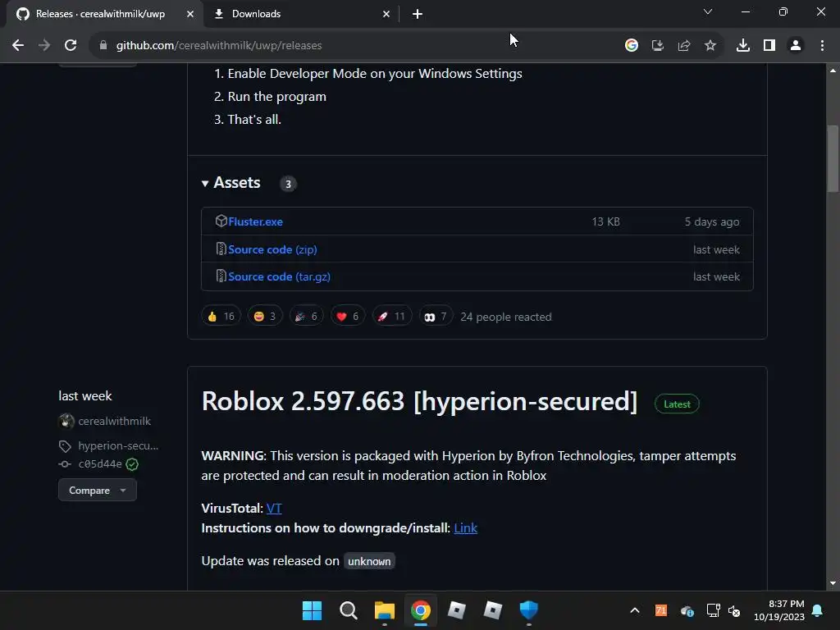Viewport: 840px width, 630px height.
Task: Click the muted volume tray icon
Action: click(x=734, y=610)
